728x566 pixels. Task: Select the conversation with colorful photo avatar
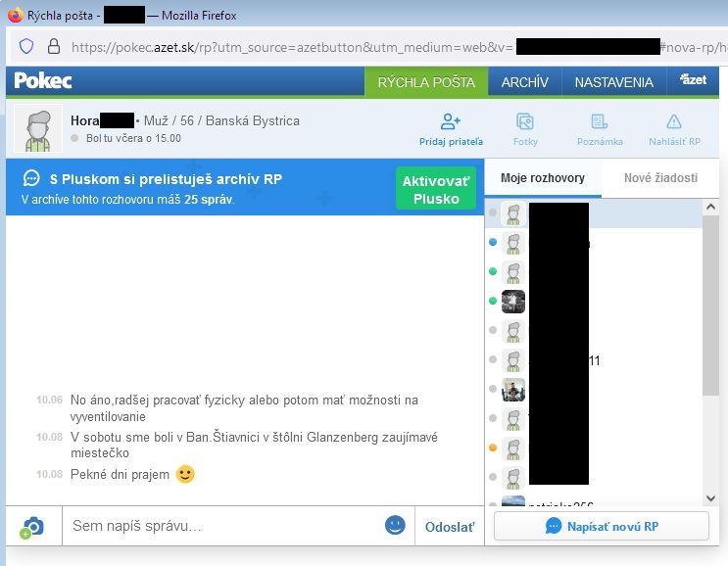(513, 389)
